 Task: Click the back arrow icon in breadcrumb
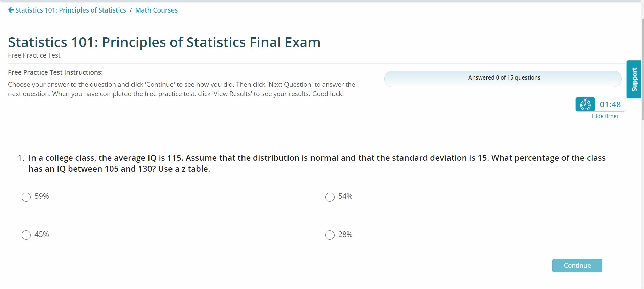coord(11,10)
